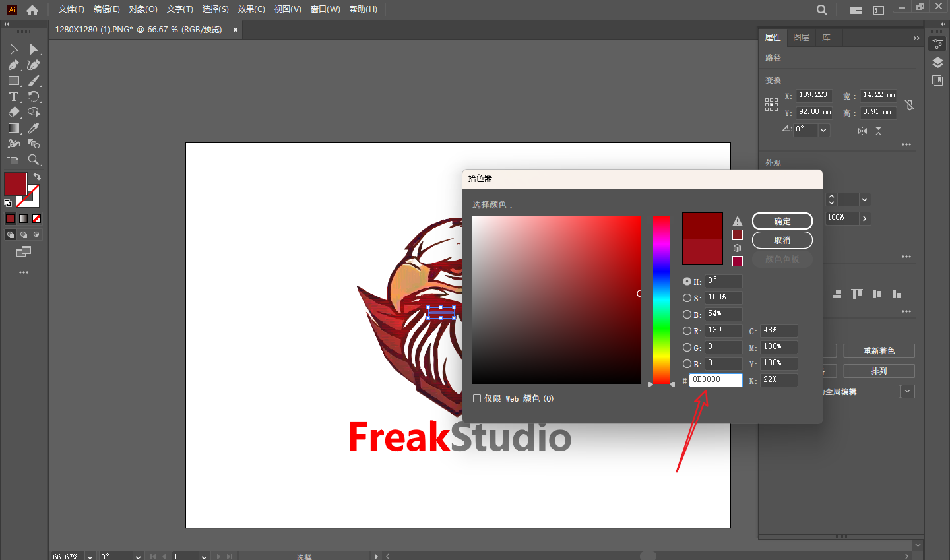Open the zoom level dropdown at 66.67%

pos(90,557)
